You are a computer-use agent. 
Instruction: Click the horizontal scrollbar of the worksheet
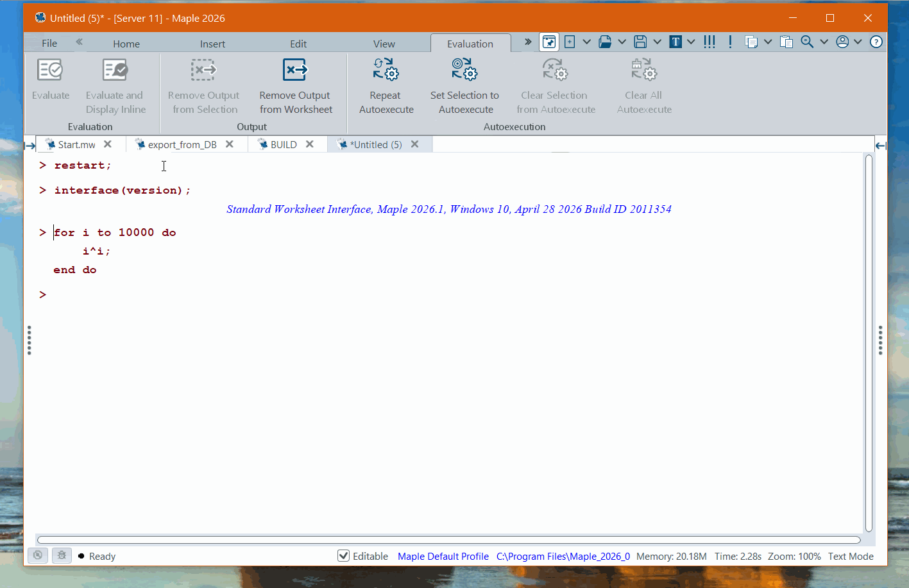click(x=449, y=540)
